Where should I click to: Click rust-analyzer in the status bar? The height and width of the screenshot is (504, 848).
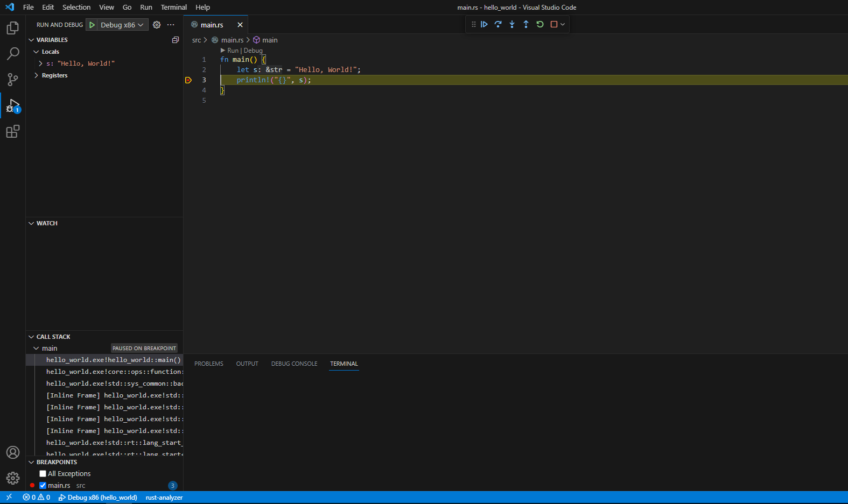(164, 498)
